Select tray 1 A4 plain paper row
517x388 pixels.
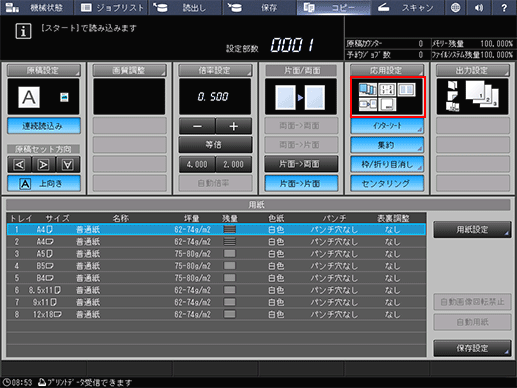tap(216, 229)
